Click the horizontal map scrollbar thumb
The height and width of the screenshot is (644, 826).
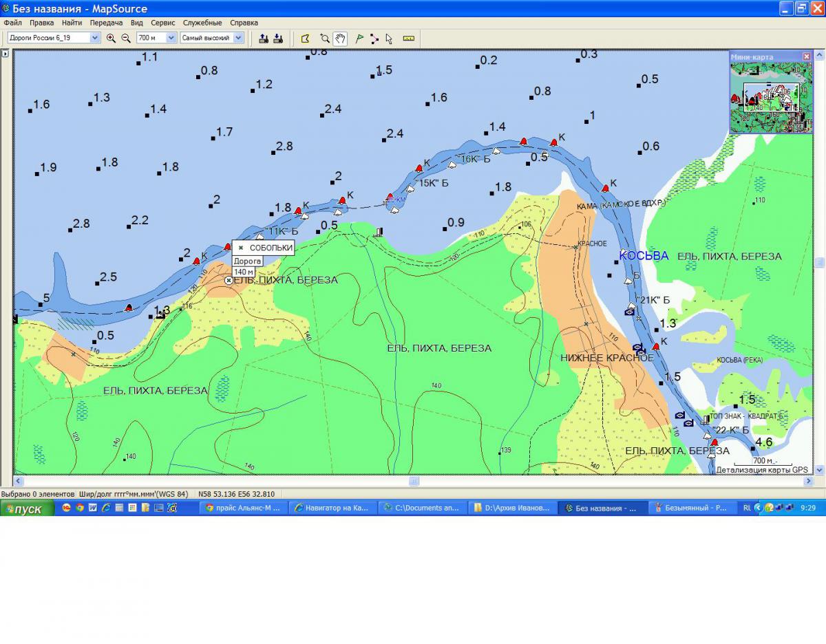click(x=414, y=481)
